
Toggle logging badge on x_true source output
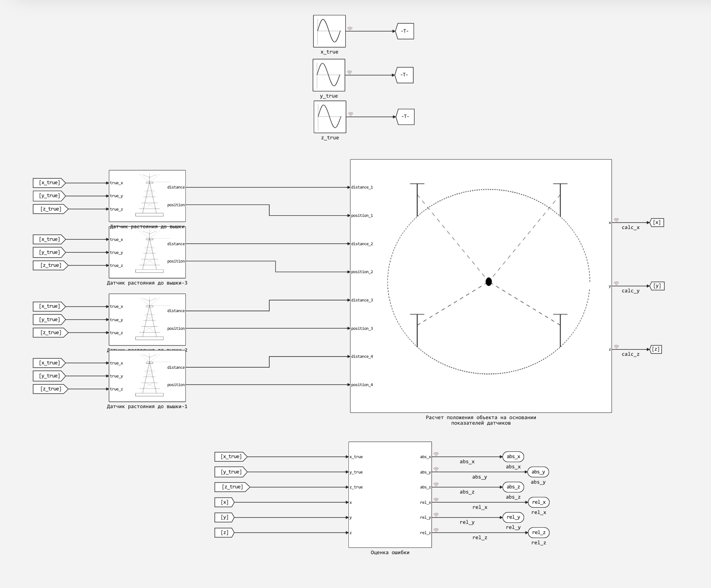(350, 28)
